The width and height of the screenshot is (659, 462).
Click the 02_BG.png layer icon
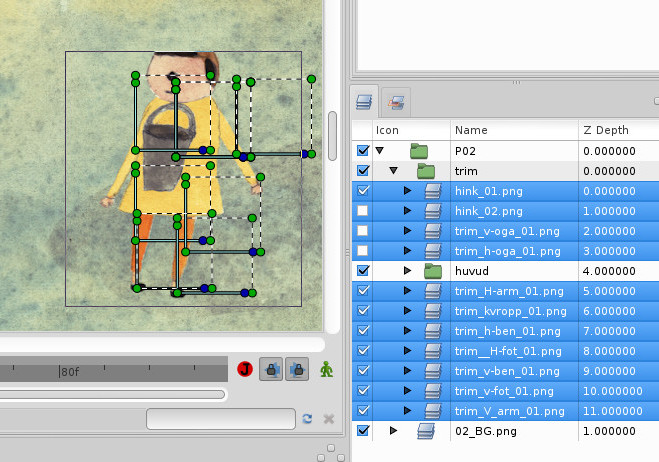coord(425,431)
